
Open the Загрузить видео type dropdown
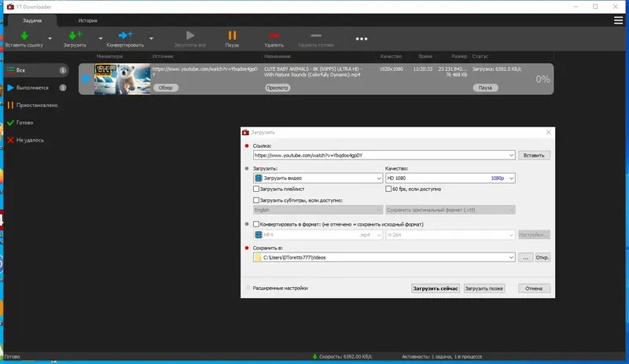click(x=318, y=178)
